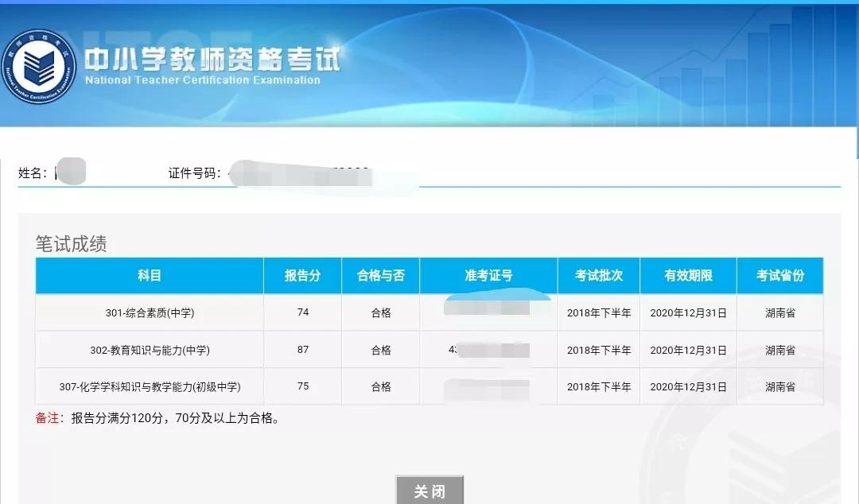859x504 pixels.
Task: Click 2018年下半年 in the 301 row
Action: pos(599,312)
